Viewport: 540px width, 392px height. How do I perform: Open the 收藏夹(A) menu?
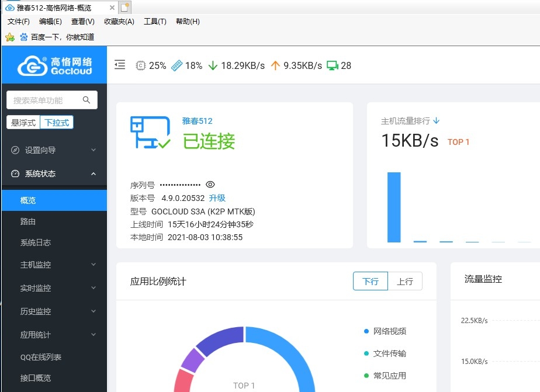(119, 22)
